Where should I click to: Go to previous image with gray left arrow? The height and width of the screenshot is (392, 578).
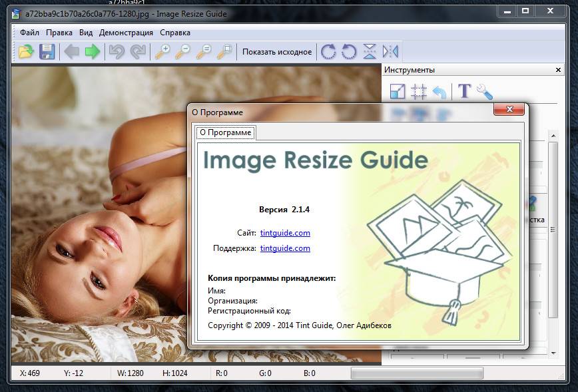click(71, 52)
